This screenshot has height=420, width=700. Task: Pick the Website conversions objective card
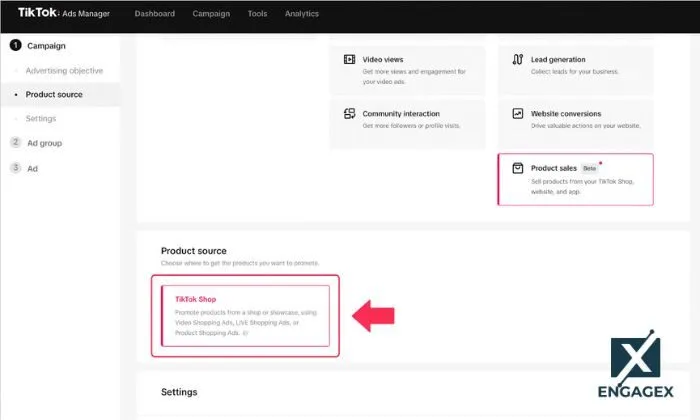pos(575,122)
